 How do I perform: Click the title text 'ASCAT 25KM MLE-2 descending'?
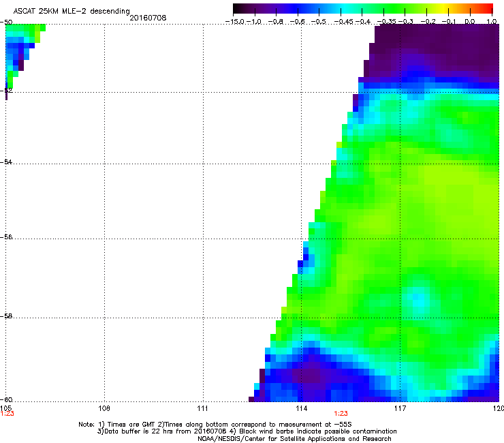pos(72,12)
